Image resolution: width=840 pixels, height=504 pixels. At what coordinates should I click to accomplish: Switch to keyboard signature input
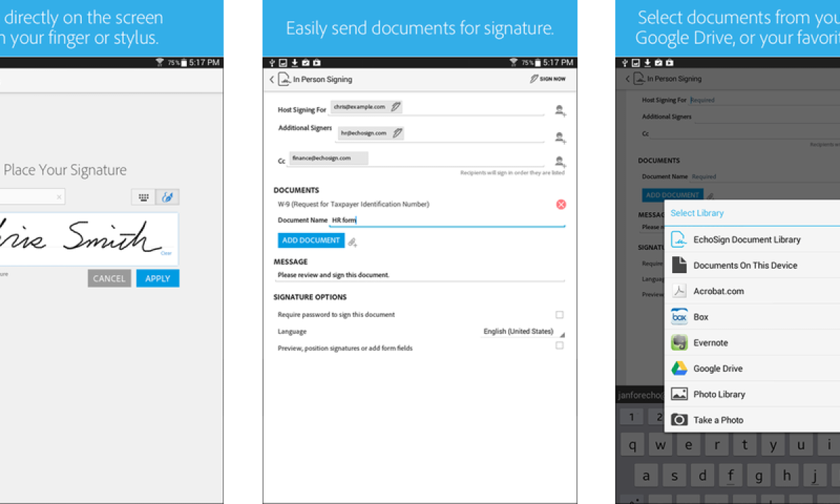click(143, 197)
